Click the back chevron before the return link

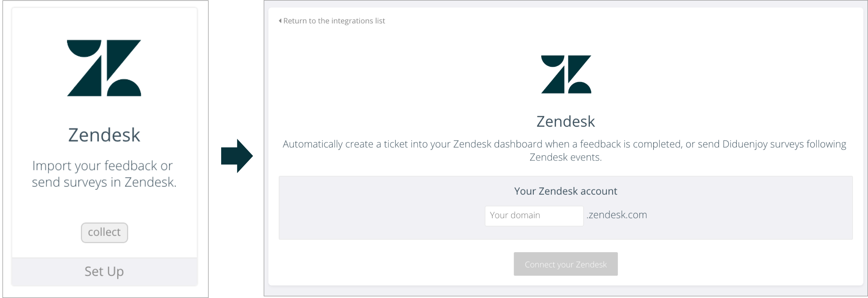280,20
